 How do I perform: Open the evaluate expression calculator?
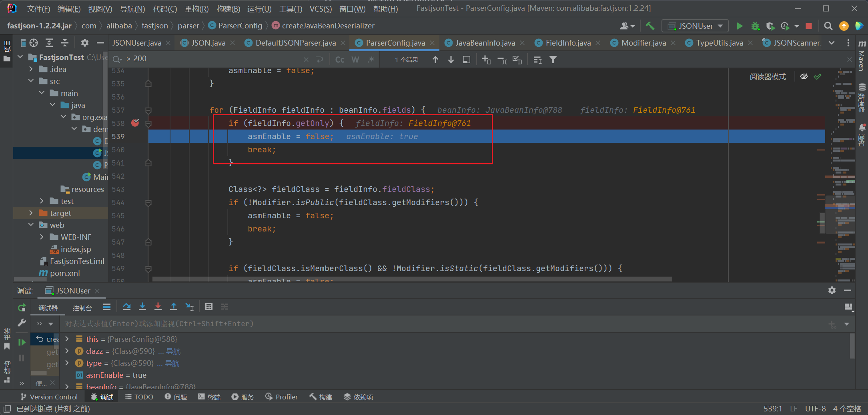pos(208,307)
